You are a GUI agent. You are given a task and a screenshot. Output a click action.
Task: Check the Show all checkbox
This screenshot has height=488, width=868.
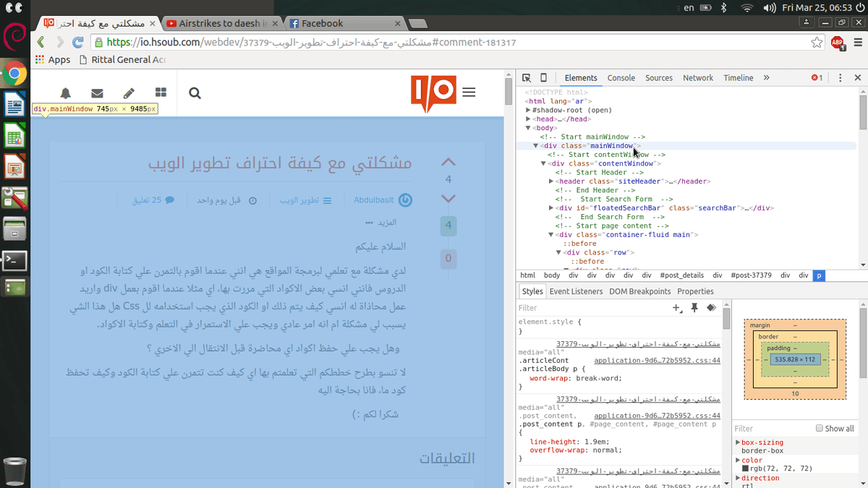coord(820,429)
